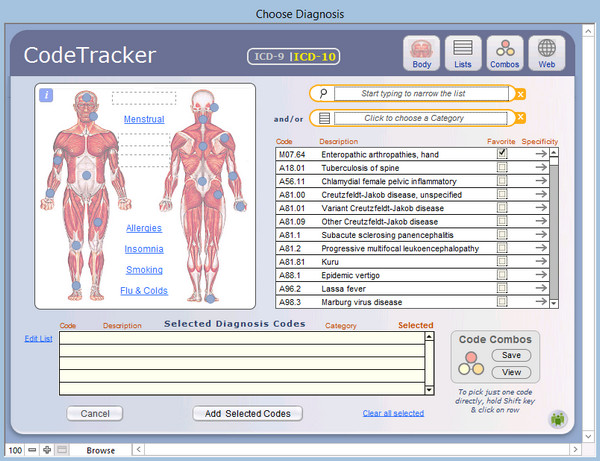
Task: Open the Lists view button
Action: pos(463,53)
